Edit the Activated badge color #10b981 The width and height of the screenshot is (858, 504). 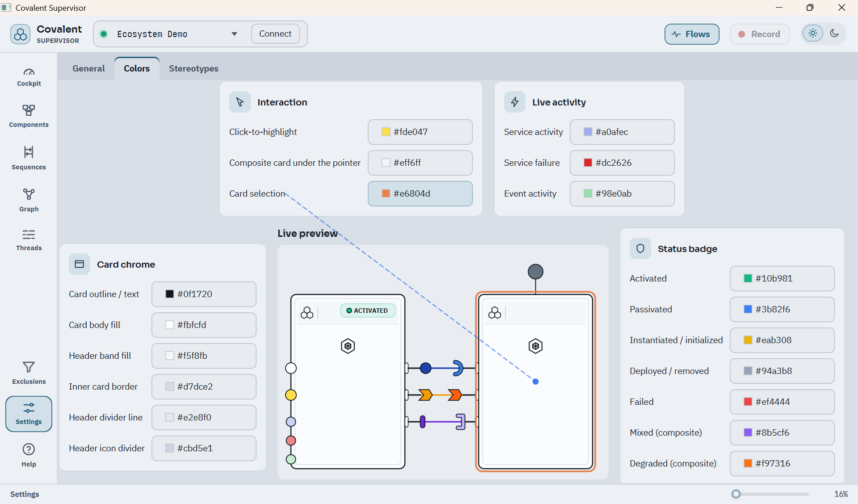pyautogui.click(x=782, y=278)
